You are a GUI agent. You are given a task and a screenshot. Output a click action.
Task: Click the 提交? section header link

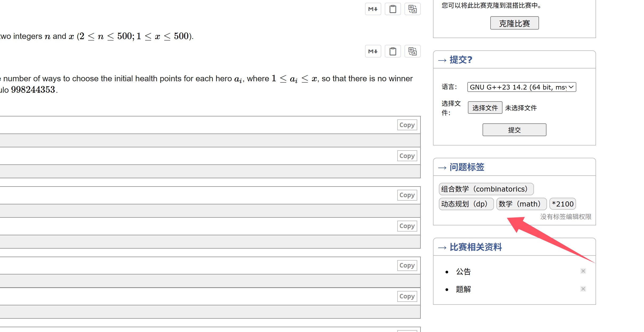[x=461, y=60]
